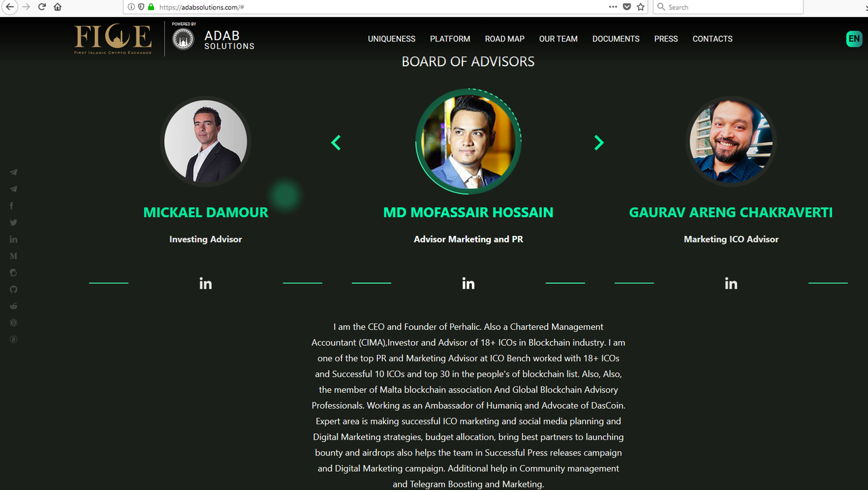868x490 pixels.
Task: Open Mickael Damour's LinkedIn icon
Action: [205, 283]
